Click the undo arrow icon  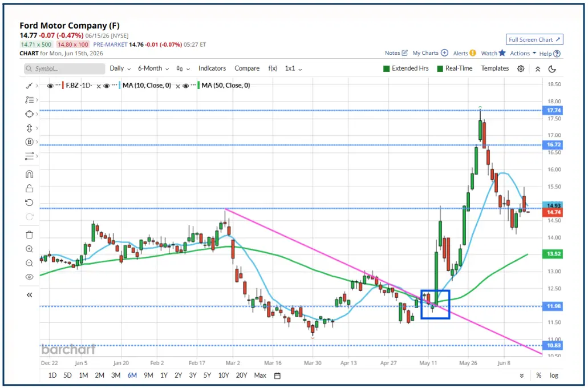(x=29, y=203)
